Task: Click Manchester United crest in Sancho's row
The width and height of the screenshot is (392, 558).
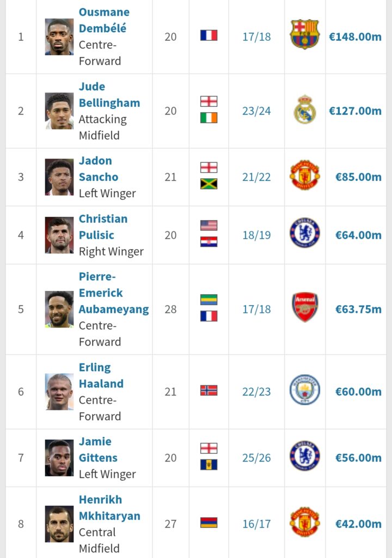Action: tap(304, 175)
